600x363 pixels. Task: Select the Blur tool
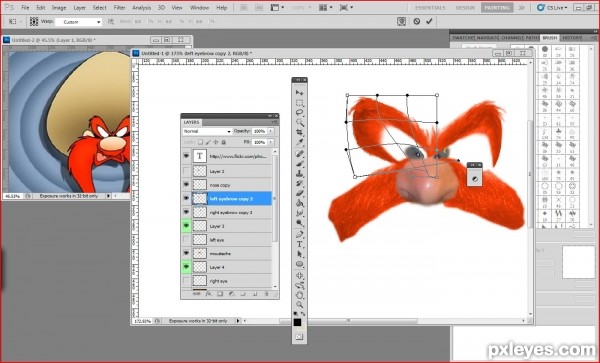[299, 213]
